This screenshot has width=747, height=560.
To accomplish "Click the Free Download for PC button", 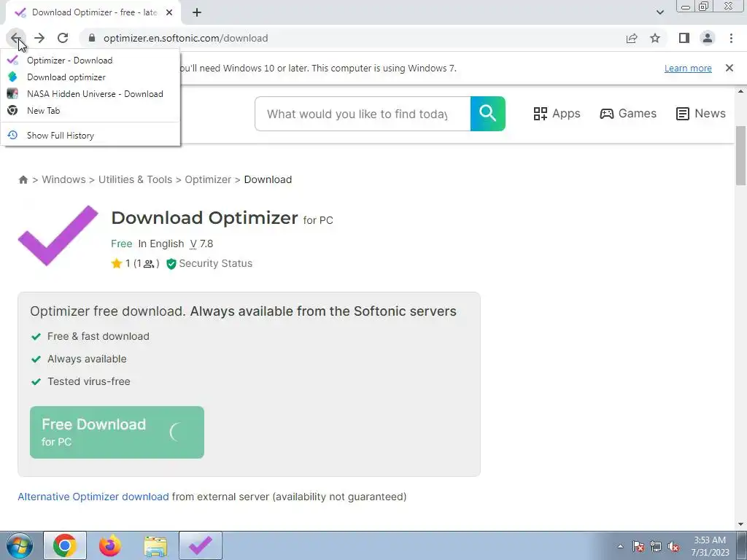I will point(117,432).
